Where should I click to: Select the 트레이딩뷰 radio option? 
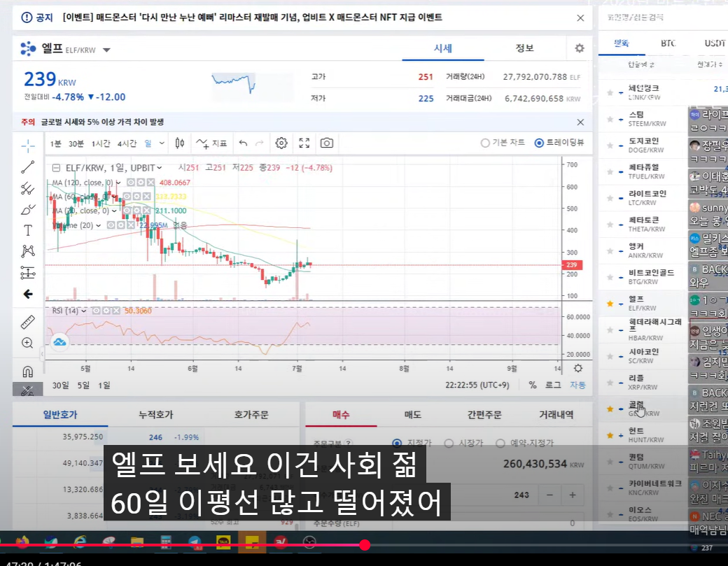[538, 143]
